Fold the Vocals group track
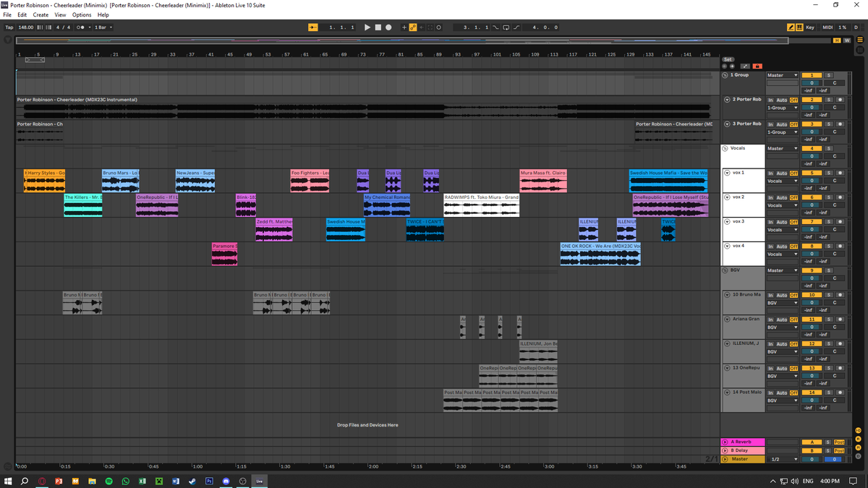 pyautogui.click(x=726, y=148)
